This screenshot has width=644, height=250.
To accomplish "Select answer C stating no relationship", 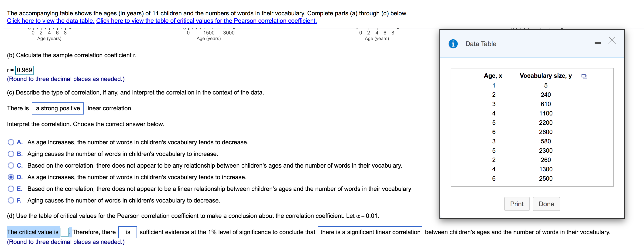I will [x=11, y=165].
